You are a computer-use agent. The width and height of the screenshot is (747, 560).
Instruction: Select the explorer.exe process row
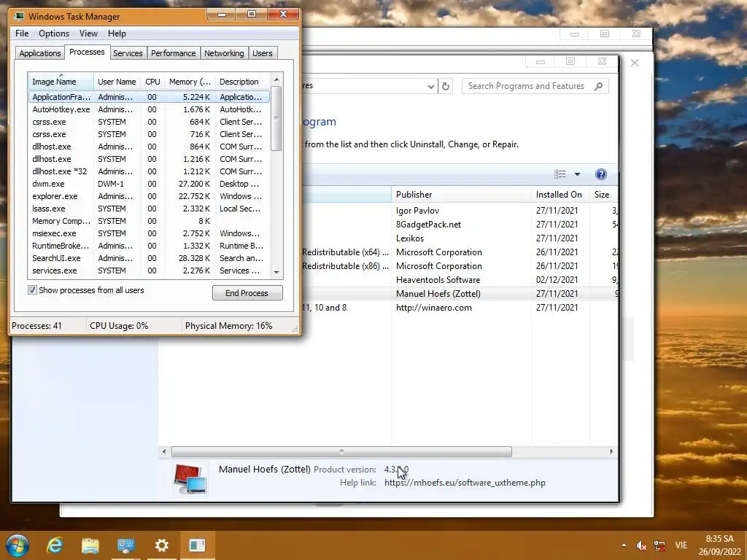(149, 196)
